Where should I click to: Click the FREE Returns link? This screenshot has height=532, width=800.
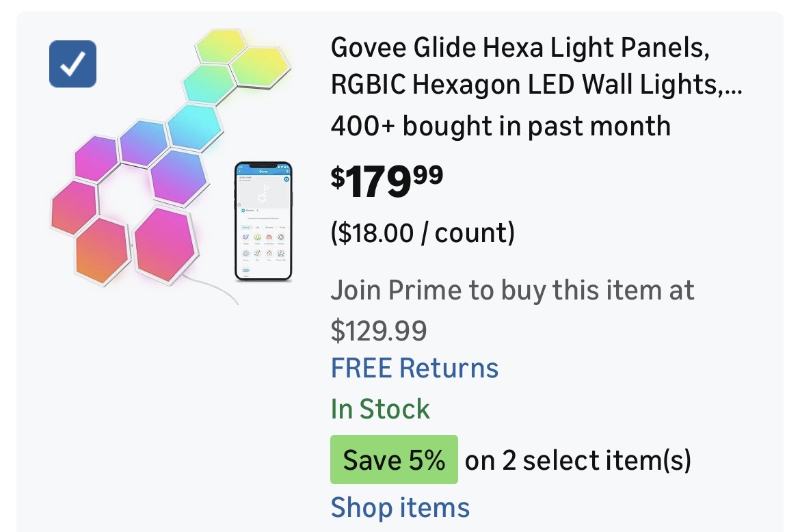[414, 368]
